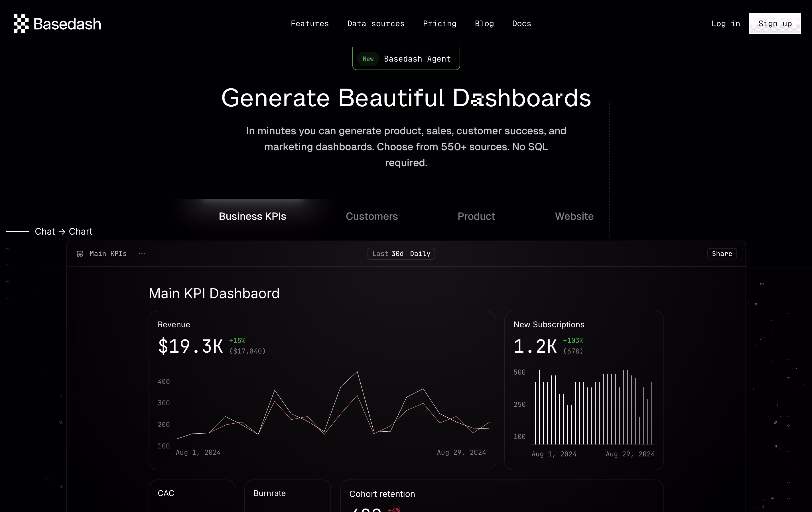The width and height of the screenshot is (812, 512).
Task: Click the Cohort retention card title
Action: (382, 494)
